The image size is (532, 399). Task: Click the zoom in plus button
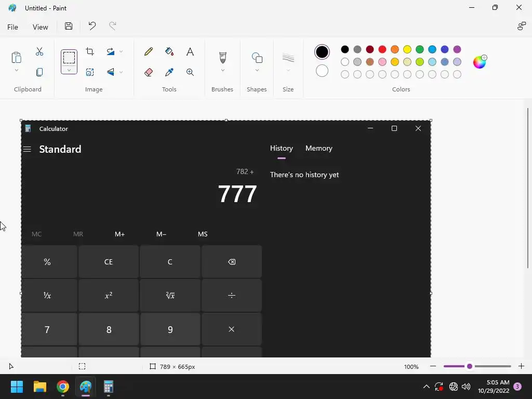pyautogui.click(x=521, y=366)
